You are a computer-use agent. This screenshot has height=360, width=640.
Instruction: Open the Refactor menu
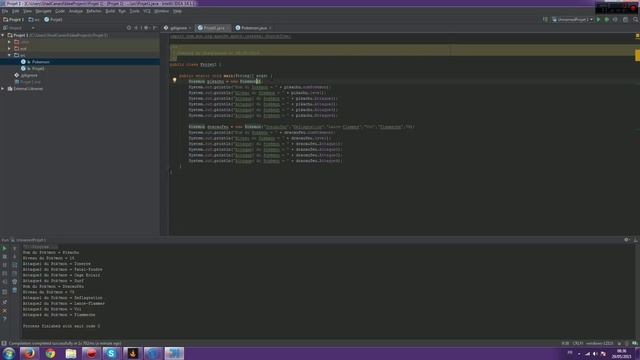(94, 11)
